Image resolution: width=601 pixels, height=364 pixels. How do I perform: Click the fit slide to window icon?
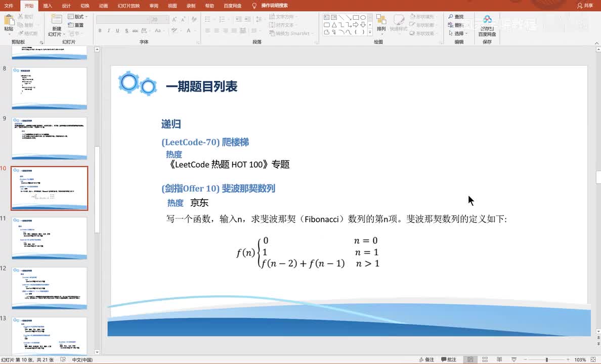pos(593,359)
